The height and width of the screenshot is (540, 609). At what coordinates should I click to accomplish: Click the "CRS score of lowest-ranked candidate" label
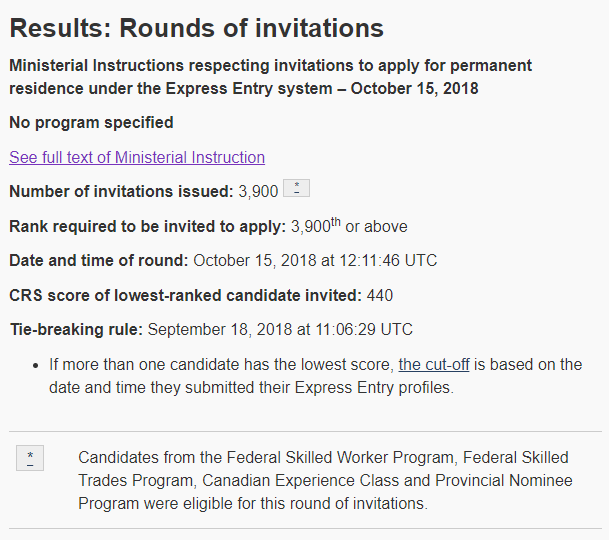point(185,295)
